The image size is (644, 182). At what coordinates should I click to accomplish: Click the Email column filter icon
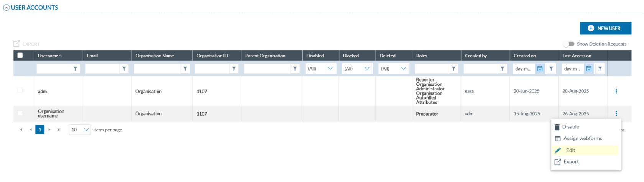click(x=124, y=69)
